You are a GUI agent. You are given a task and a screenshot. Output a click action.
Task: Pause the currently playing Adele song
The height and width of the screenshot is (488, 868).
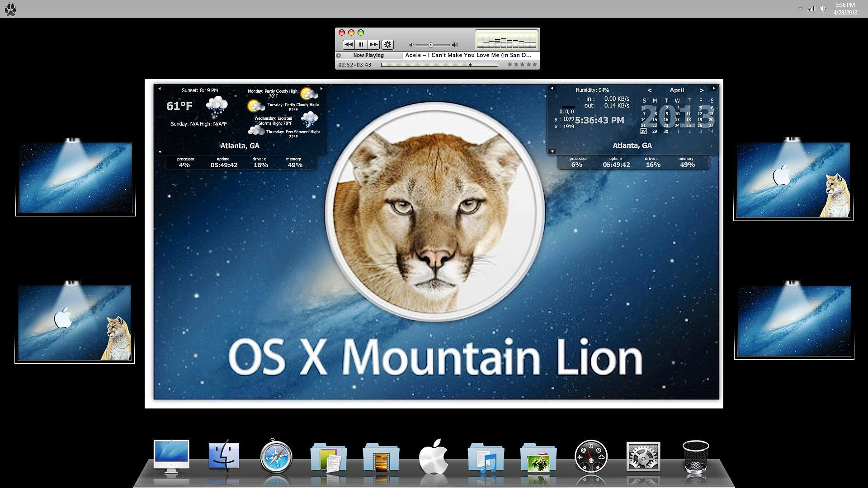click(361, 44)
